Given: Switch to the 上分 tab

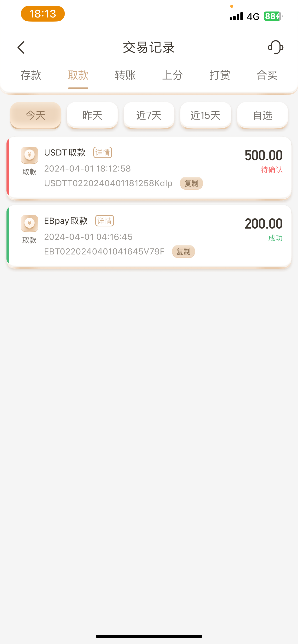Looking at the screenshot, I should pos(173,75).
